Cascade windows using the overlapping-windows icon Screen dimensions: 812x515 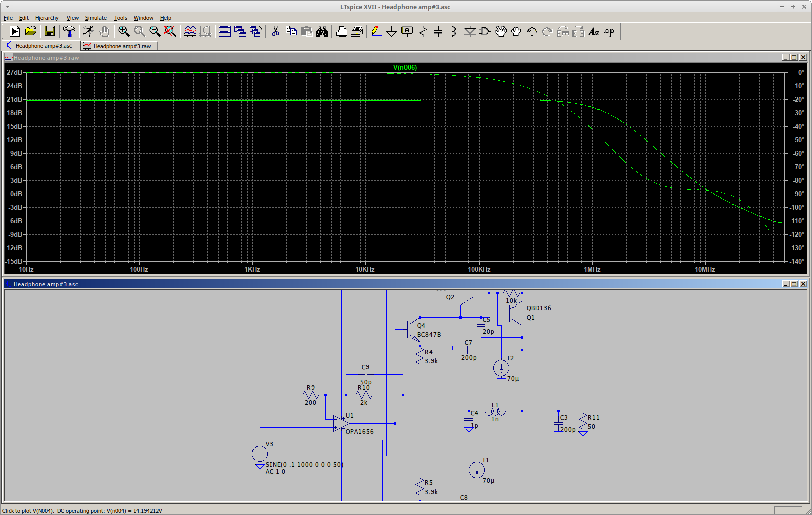coord(240,31)
